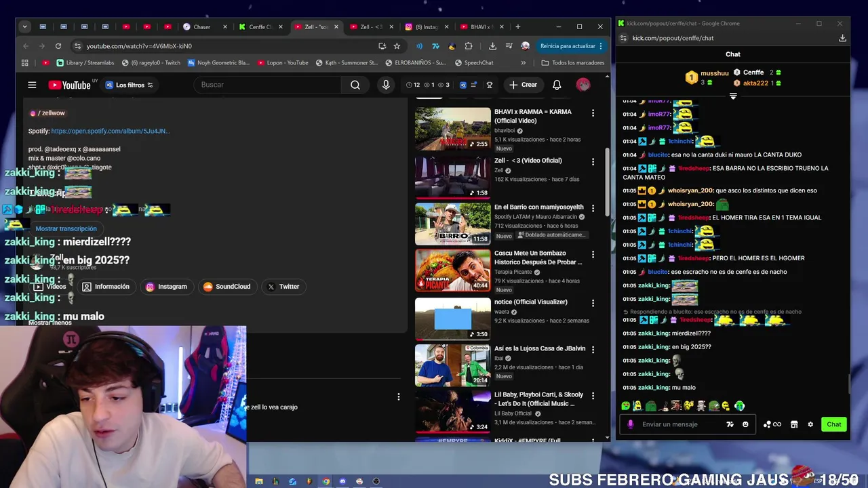Open the channel's Instagram link button
The image size is (868, 488).
point(166,287)
